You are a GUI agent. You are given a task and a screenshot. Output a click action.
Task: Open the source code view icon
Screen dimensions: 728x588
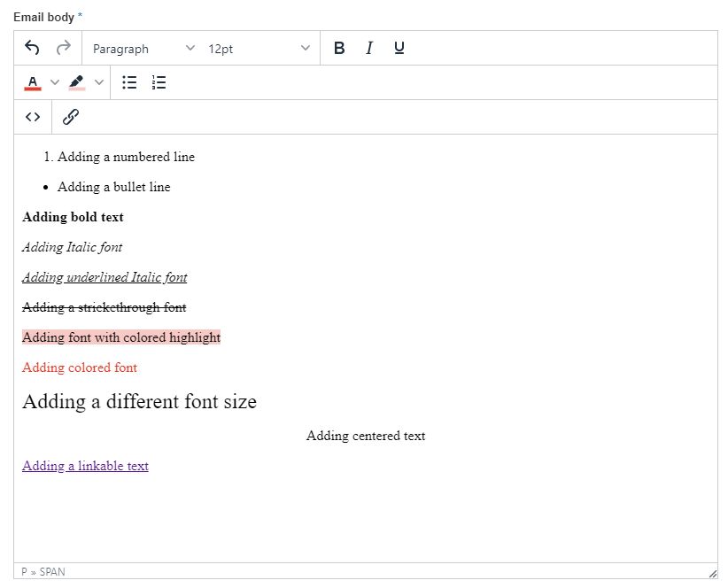[x=33, y=116]
